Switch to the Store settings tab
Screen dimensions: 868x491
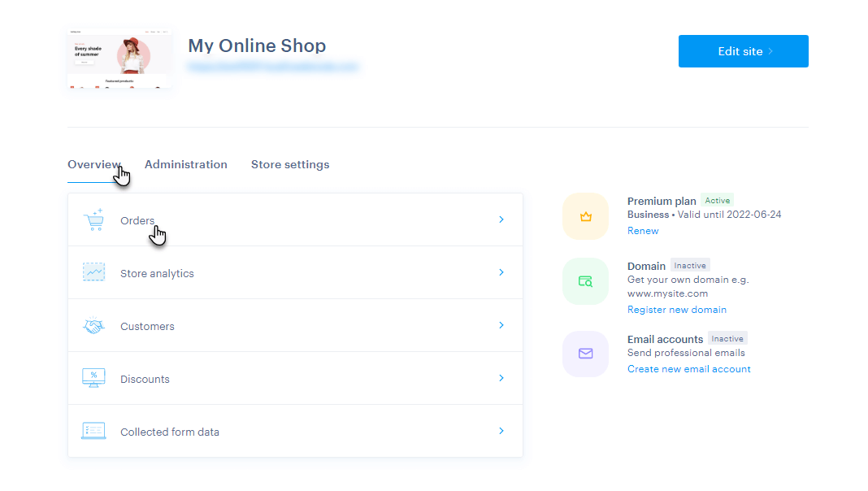click(x=290, y=164)
